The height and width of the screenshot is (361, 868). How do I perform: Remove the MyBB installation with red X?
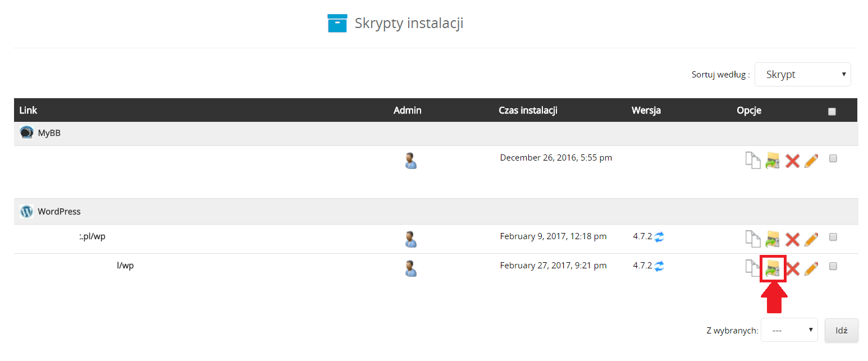[x=792, y=161]
